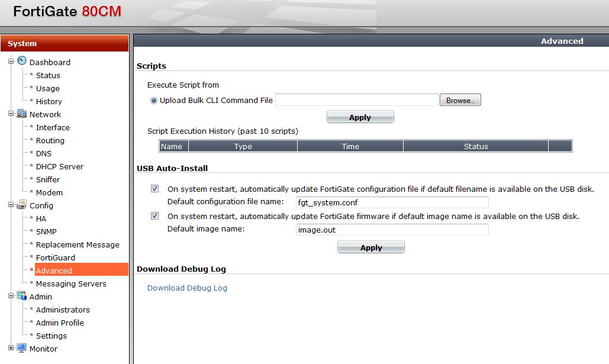
Task: Collapse the Network tree node
Action: click(11, 114)
